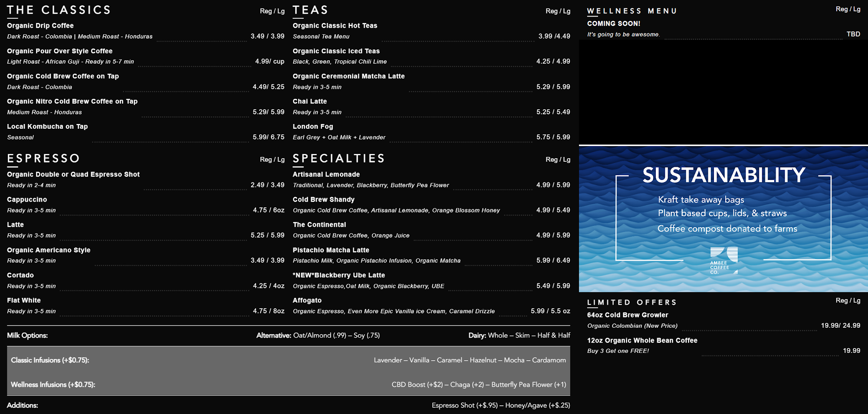Select Organic Pour Over Style Coffee
This screenshot has height=414, width=868.
coord(59,51)
